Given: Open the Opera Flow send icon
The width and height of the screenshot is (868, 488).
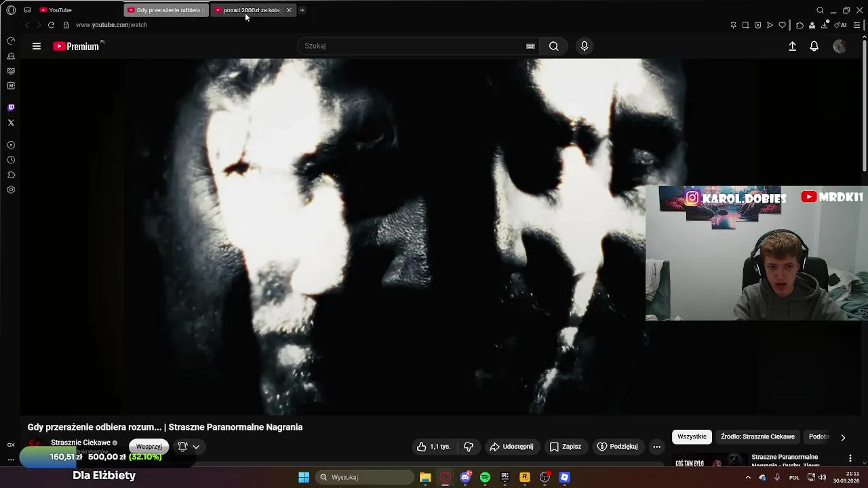Looking at the screenshot, I should click(x=770, y=25).
